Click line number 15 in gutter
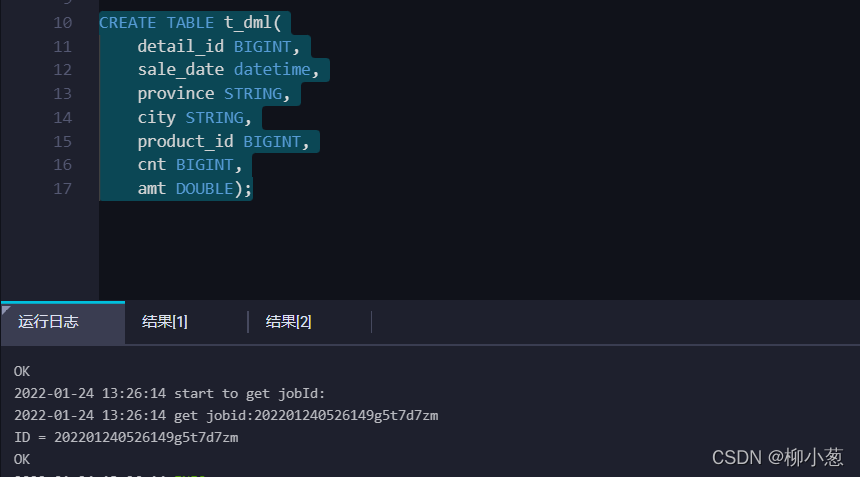Screen dimensions: 860x477 (63, 141)
